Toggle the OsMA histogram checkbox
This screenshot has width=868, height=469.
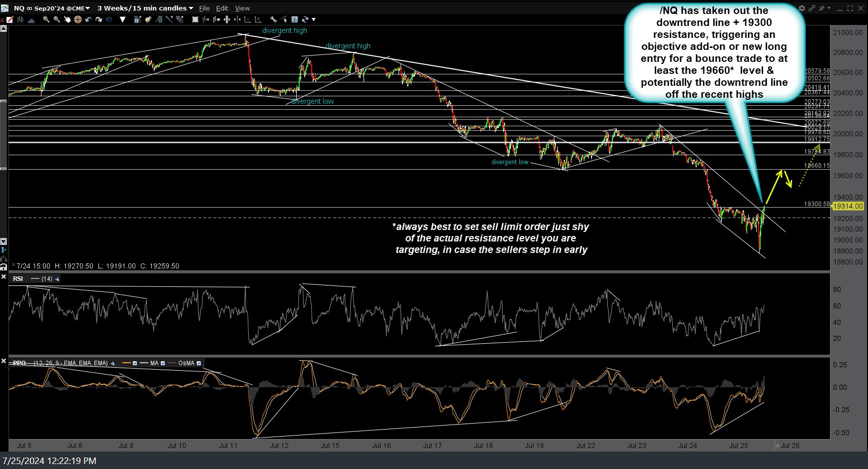coord(199,363)
